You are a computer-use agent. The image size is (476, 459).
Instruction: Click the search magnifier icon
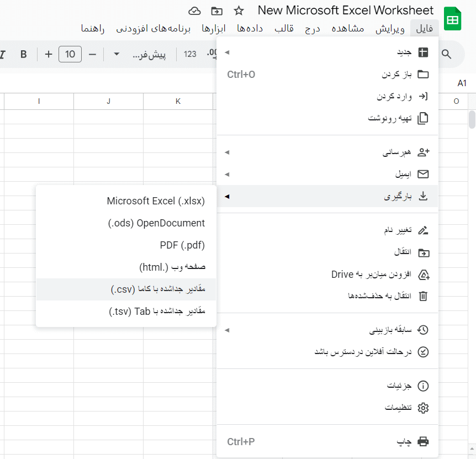[446, 54]
